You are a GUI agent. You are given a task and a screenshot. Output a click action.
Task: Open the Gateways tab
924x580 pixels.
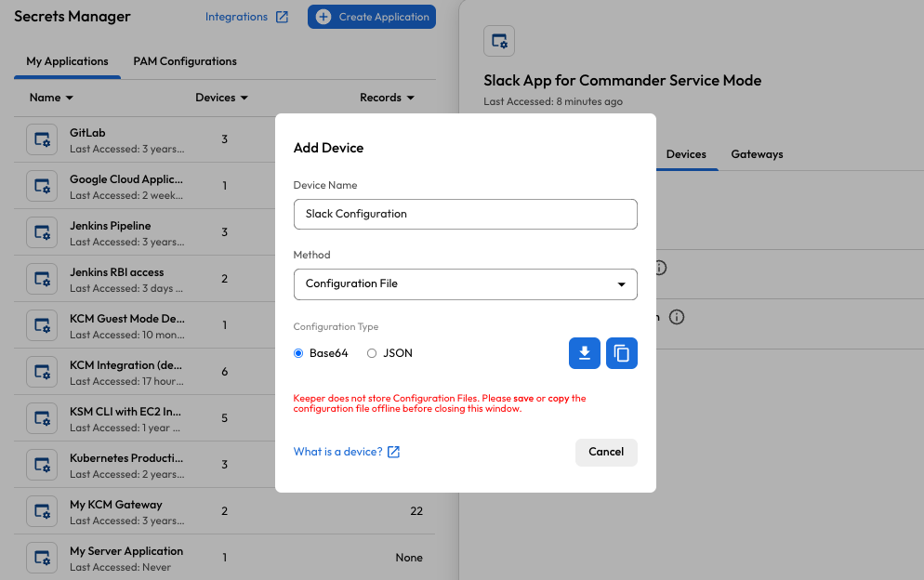(757, 154)
